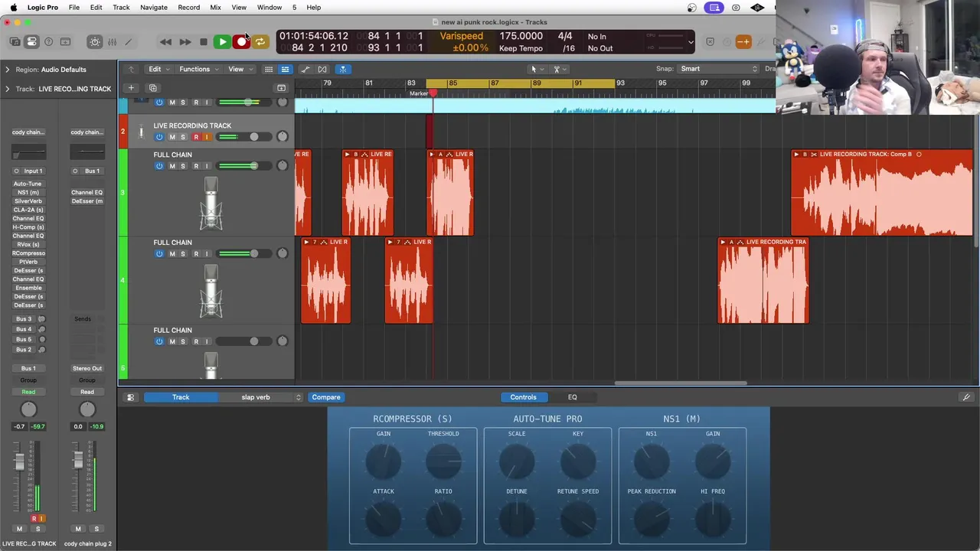This screenshot has width=980, height=551.
Task: Open the Mixer faders icon
Action: pos(112,41)
